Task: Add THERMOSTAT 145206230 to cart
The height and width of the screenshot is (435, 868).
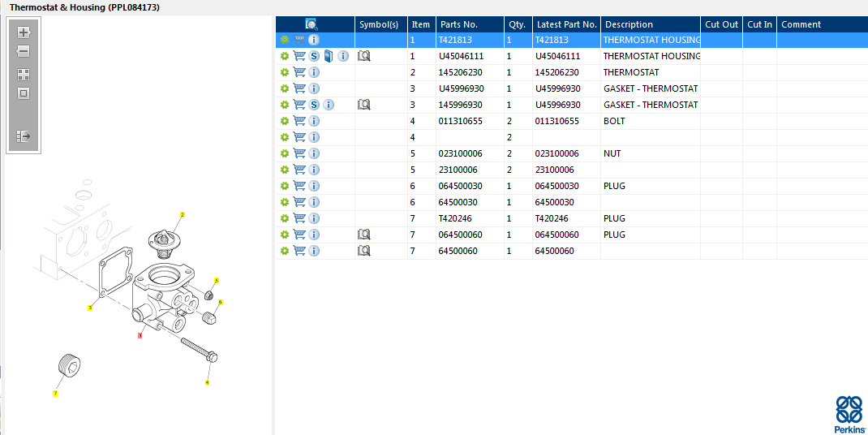Action: 299,72
